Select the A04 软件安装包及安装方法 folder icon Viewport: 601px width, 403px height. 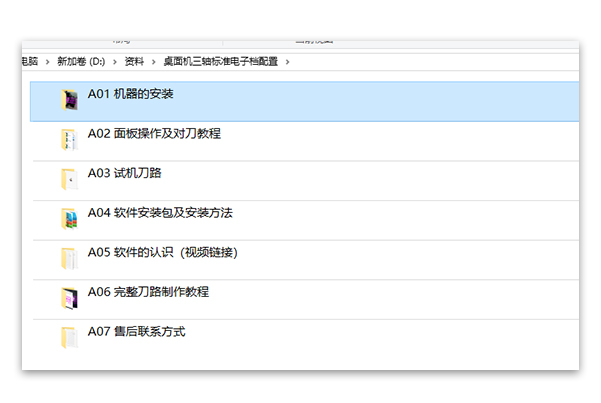pyautogui.click(x=70, y=218)
